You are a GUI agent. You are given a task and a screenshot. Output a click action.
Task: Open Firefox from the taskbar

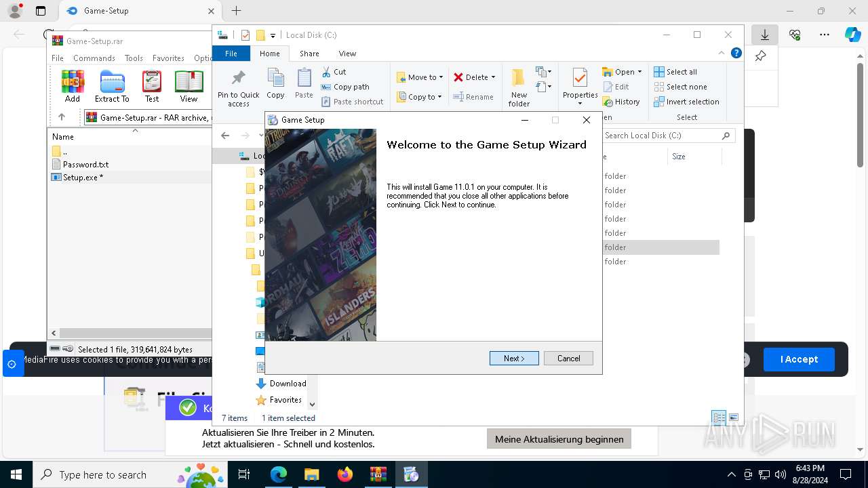(x=344, y=474)
